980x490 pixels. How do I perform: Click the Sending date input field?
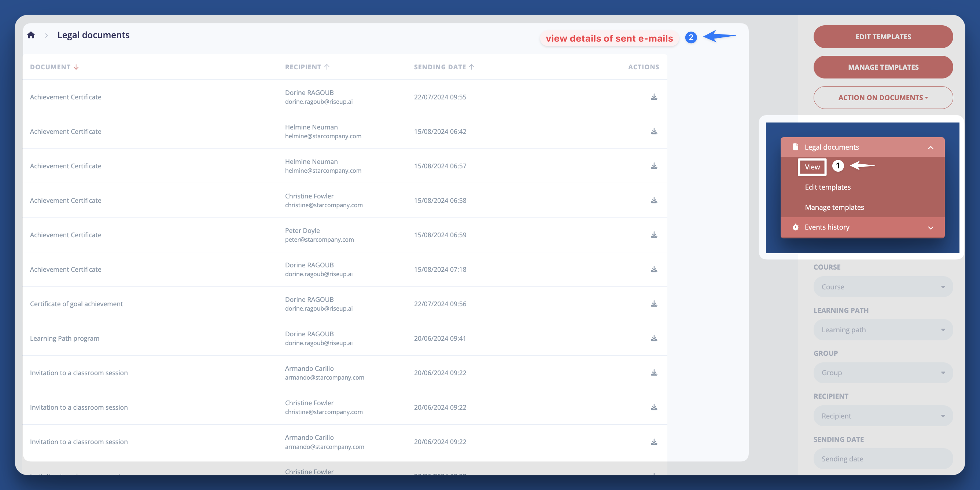tap(883, 459)
